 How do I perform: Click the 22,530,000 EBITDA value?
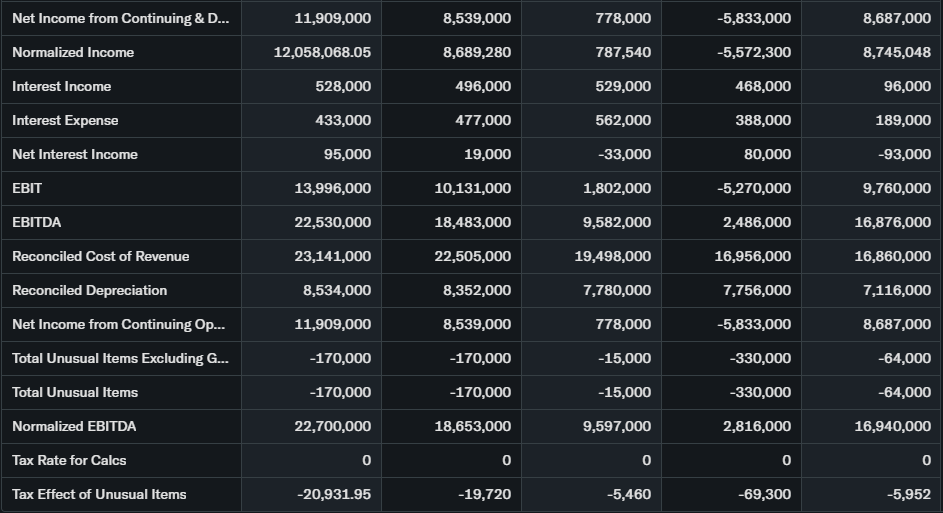coord(332,222)
